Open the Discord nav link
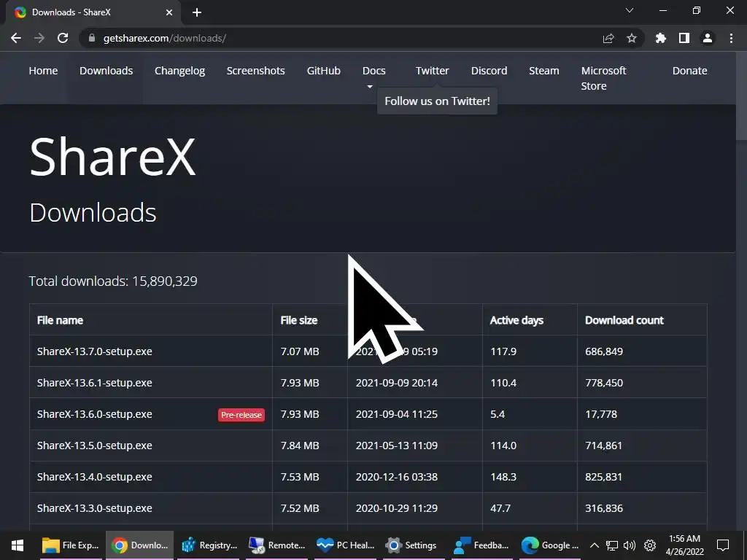747x560 pixels. [x=489, y=71]
